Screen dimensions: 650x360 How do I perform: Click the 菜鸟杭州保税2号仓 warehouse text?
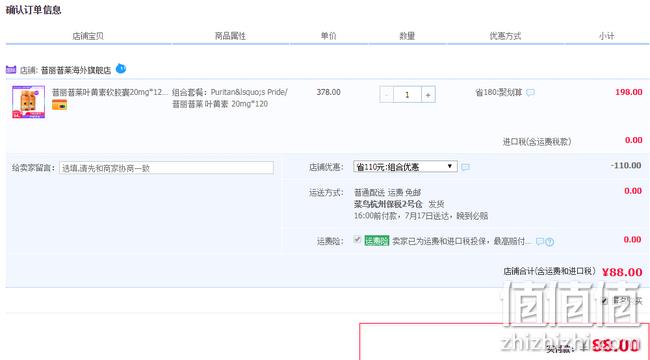point(388,204)
